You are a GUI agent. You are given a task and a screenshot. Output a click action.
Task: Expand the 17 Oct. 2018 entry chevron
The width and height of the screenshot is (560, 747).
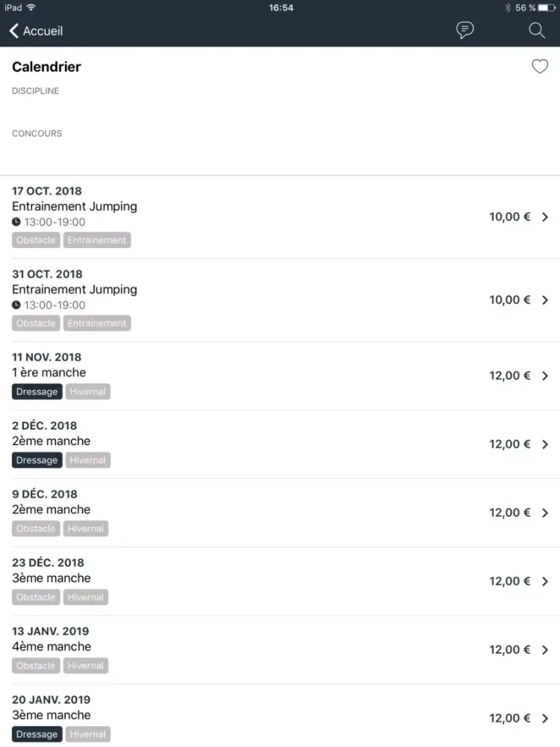(x=545, y=217)
